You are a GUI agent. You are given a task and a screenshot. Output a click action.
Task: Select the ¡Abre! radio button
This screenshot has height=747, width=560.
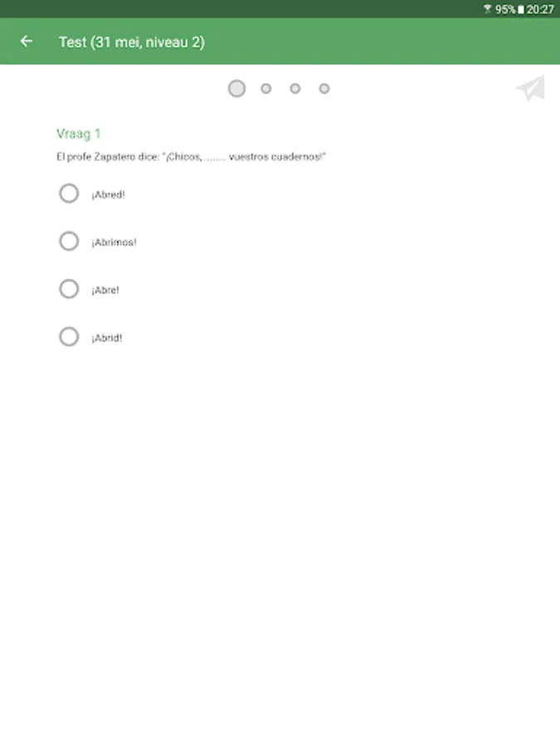69,289
